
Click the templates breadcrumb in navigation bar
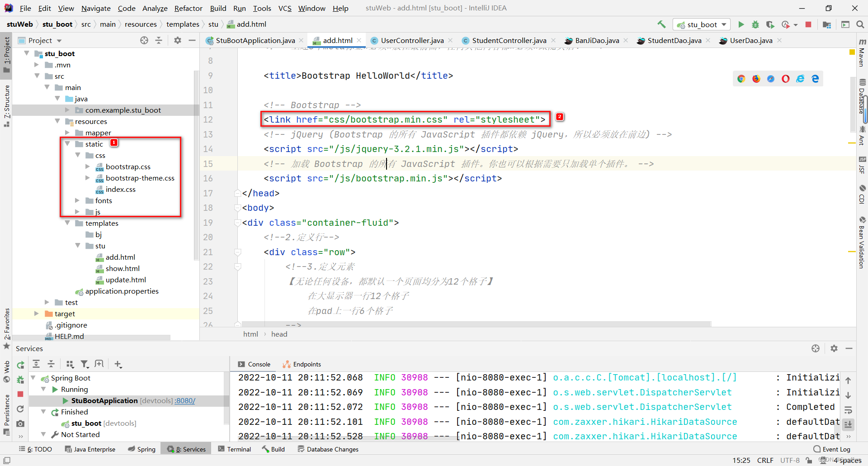pyautogui.click(x=183, y=24)
